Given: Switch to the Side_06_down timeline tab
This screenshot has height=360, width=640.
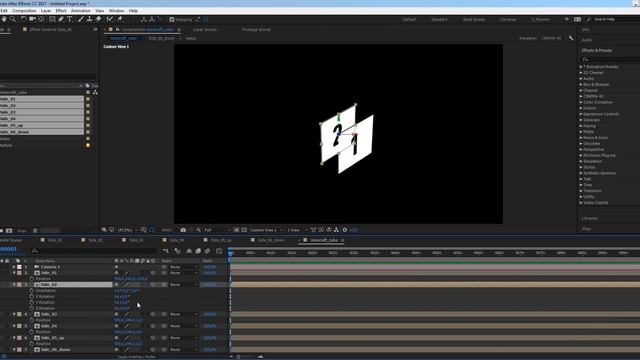Looking at the screenshot, I should (x=271, y=240).
